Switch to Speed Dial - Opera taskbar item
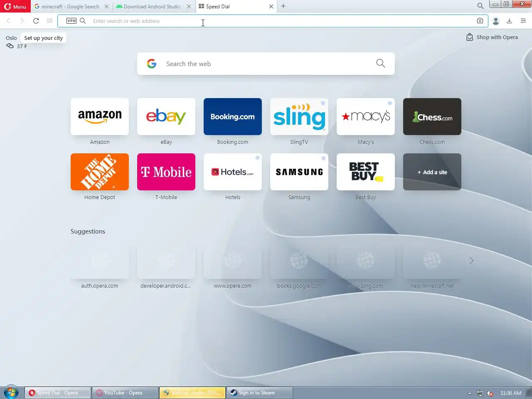The height and width of the screenshot is (399, 532). [58, 393]
